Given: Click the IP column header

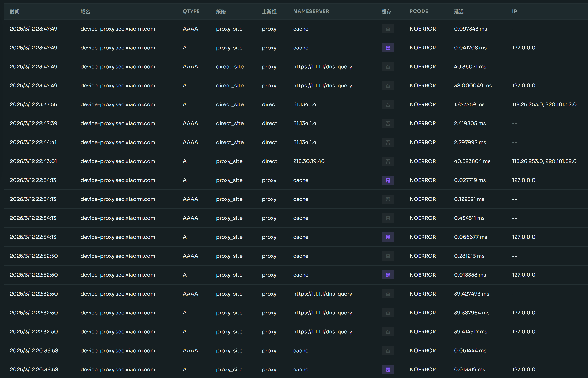Looking at the screenshot, I should pos(514,11).
